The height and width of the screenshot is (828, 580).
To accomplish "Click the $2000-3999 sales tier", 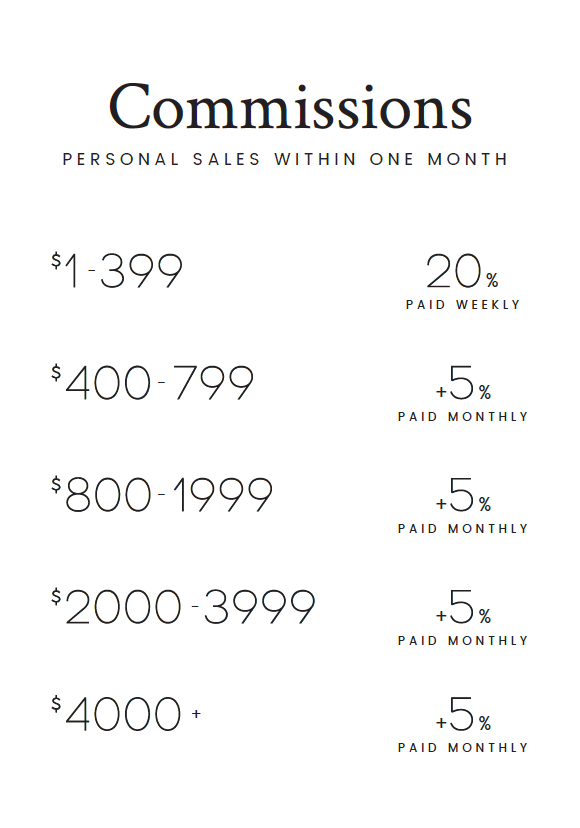I will [183, 606].
